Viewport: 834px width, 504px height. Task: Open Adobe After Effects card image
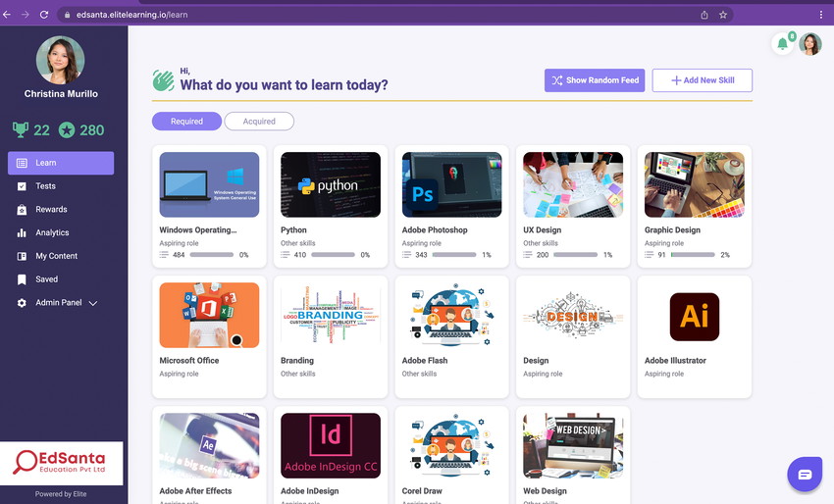click(209, 445)
